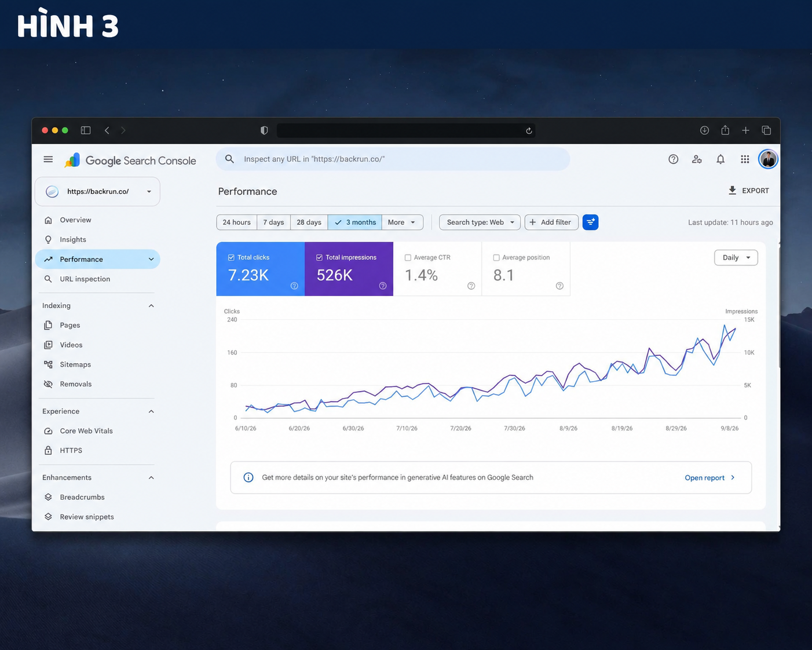Collapse the Enhancements section
Screen dimensions: 812x650
151,478
